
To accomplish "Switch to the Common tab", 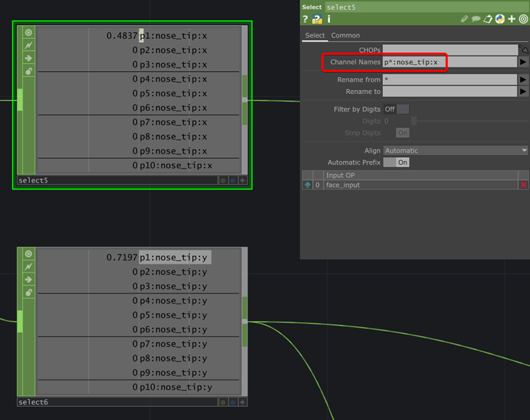I will tap(345, 36).
